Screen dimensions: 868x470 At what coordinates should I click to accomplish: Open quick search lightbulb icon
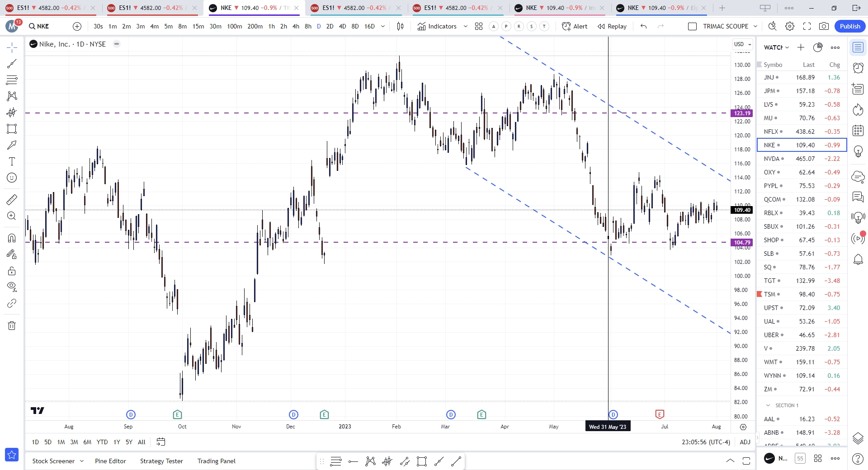773,26
